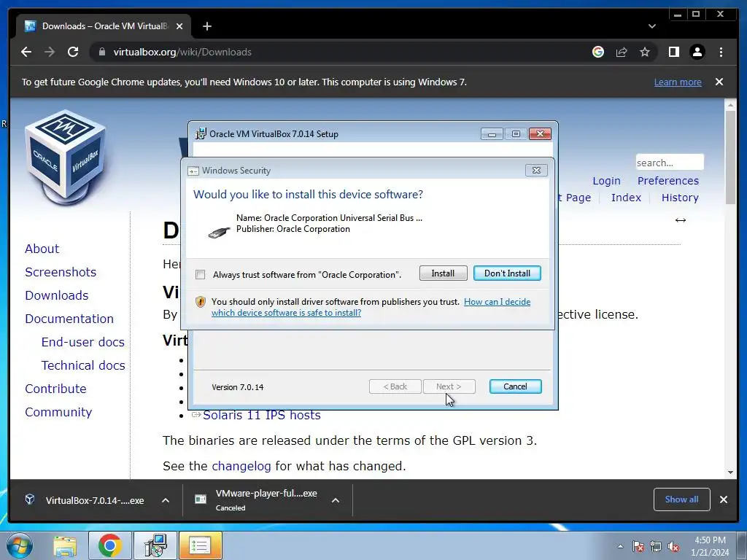The image size is (747, 560).
Task: Go forward in Chrome
Action: (50, 52)
